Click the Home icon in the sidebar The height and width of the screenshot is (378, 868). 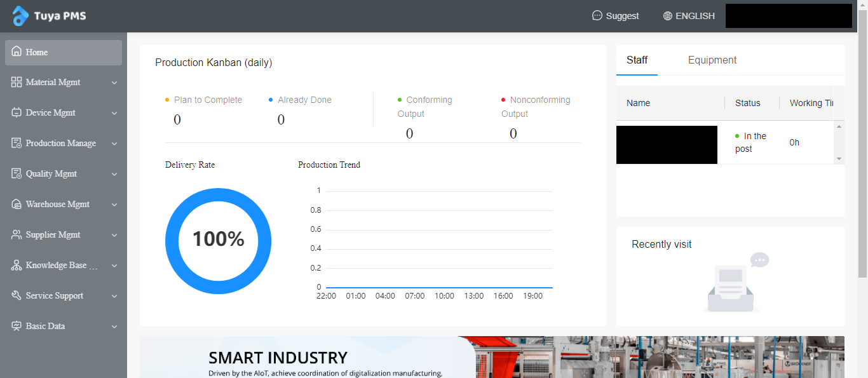tap(17, 52)
